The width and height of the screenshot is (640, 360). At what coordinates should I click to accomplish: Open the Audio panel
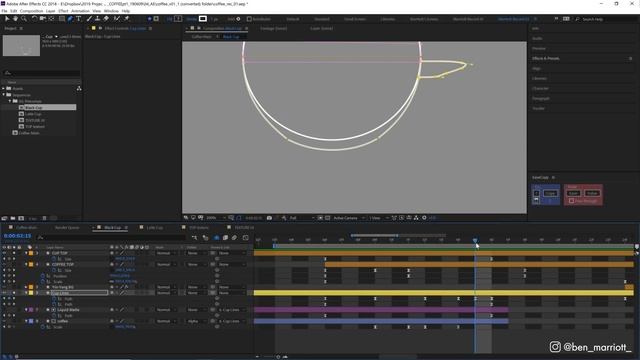(x=537, y=38)
